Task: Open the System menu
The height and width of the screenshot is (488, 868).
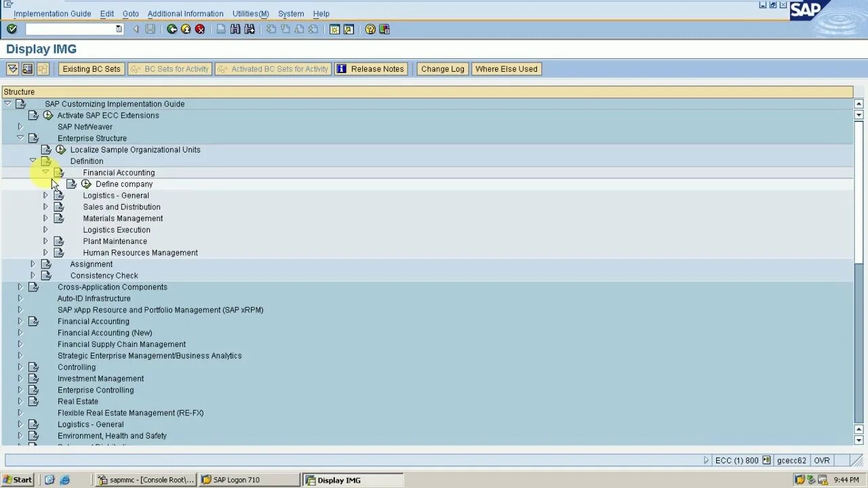Action: [291, 14]
